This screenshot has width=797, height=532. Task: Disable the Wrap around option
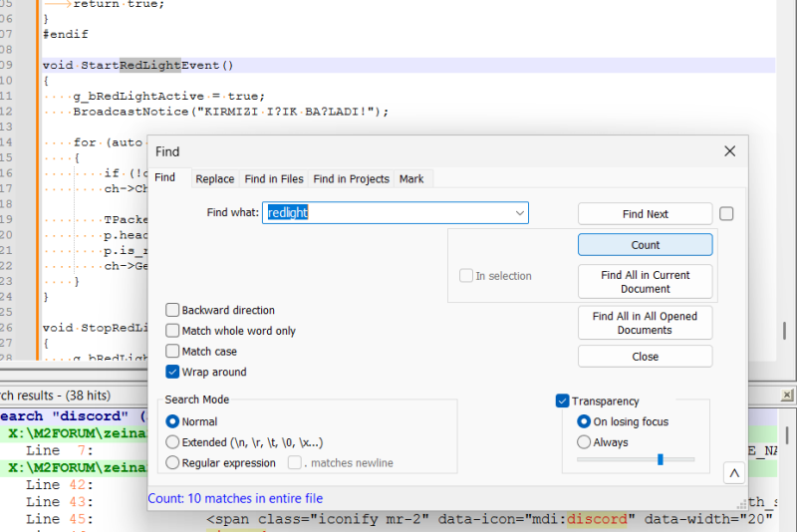(x=173, y=373)
